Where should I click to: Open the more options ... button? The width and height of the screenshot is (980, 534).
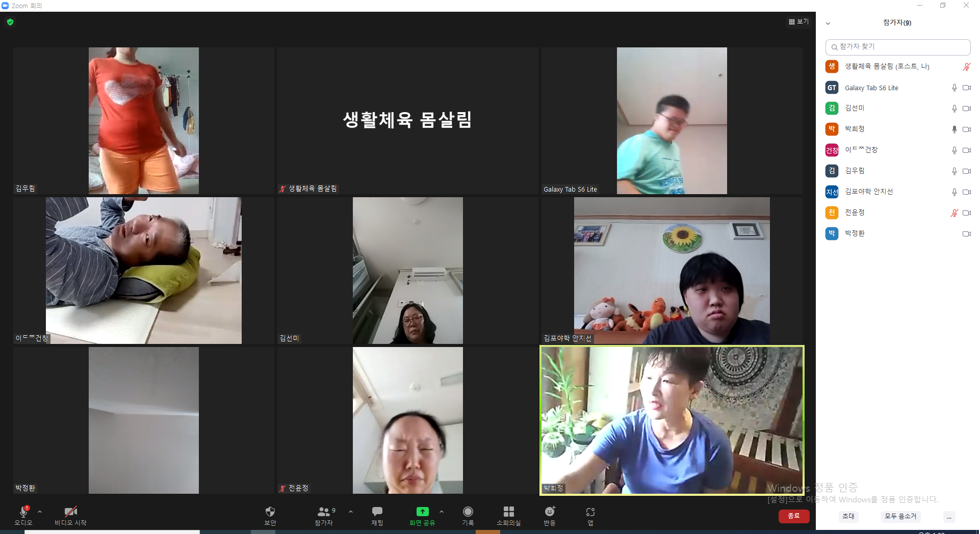[949, 517]
